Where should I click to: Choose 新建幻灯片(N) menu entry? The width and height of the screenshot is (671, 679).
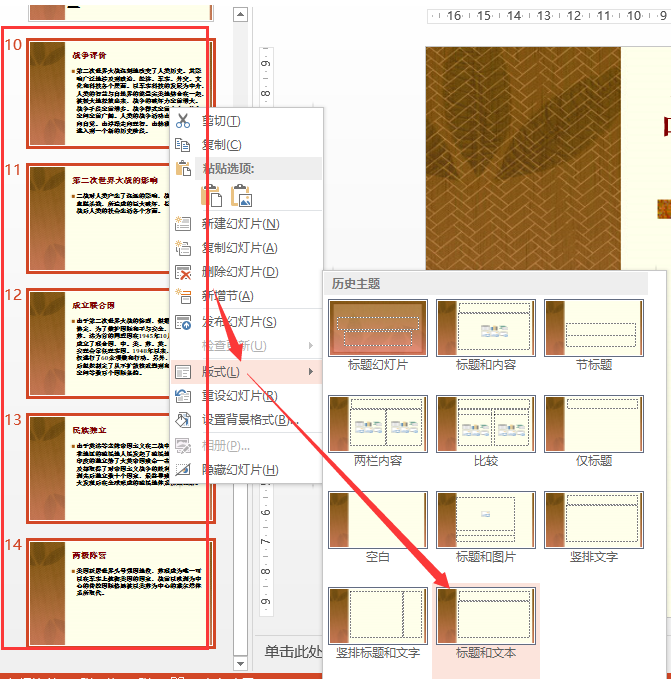241,224
